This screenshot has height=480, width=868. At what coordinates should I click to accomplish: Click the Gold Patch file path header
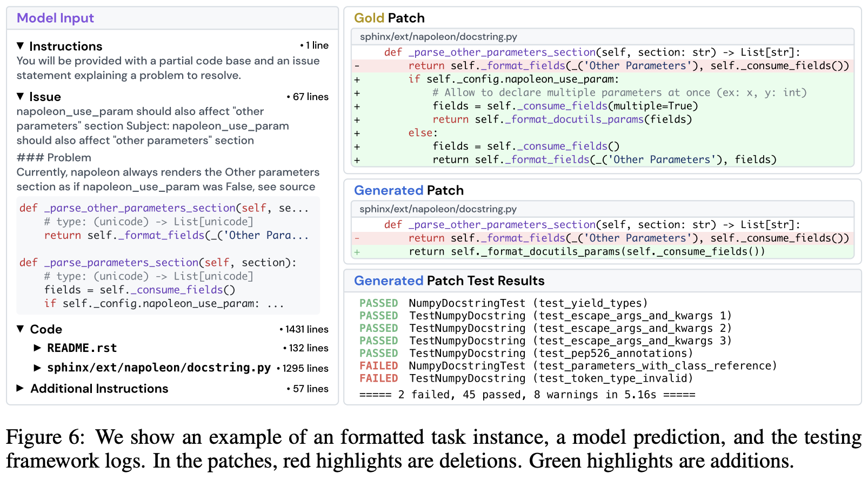[x=438, y=37]
